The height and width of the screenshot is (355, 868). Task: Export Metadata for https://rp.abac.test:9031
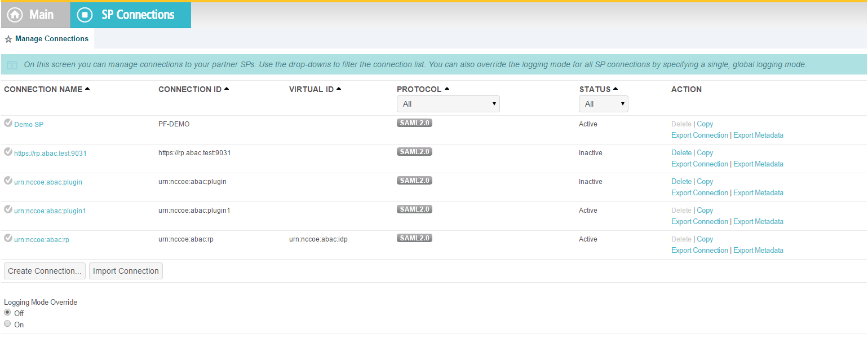(x=758, y=164)
